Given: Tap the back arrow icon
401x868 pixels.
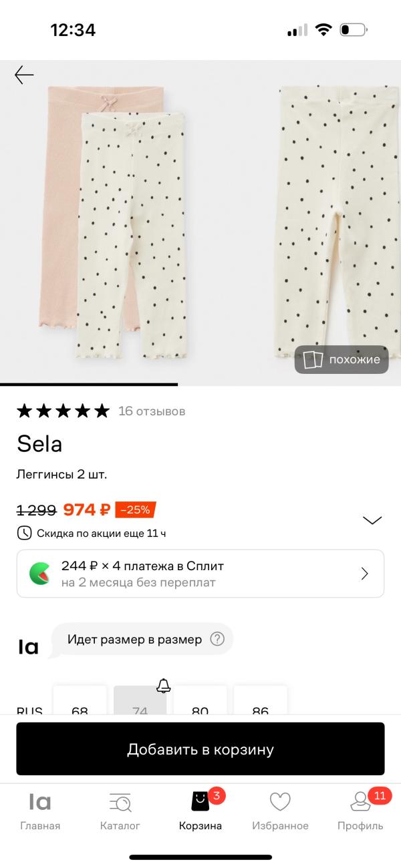Looking at the screenshot, I should [24, 75].
